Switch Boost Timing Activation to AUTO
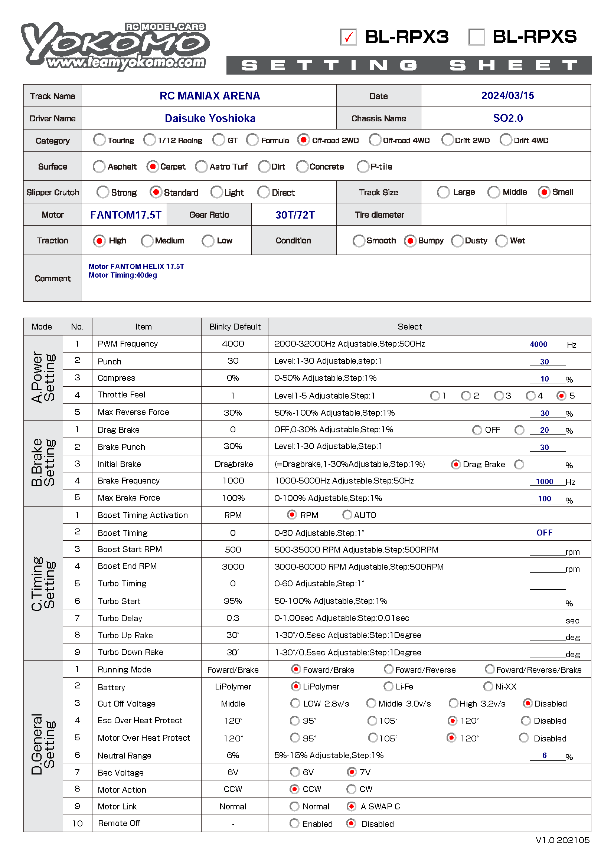Image resolution: width=614 pixels, height=868 pixels. click(347, 514)
